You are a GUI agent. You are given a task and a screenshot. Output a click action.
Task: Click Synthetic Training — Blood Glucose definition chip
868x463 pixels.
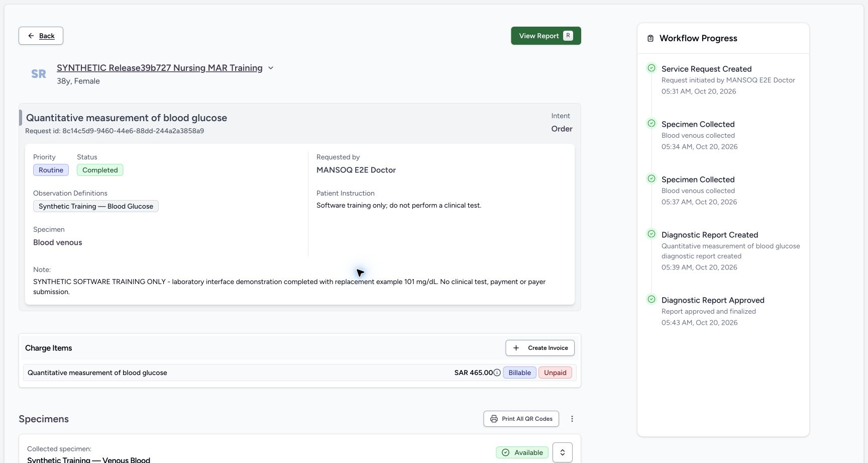tap(96, 206)
